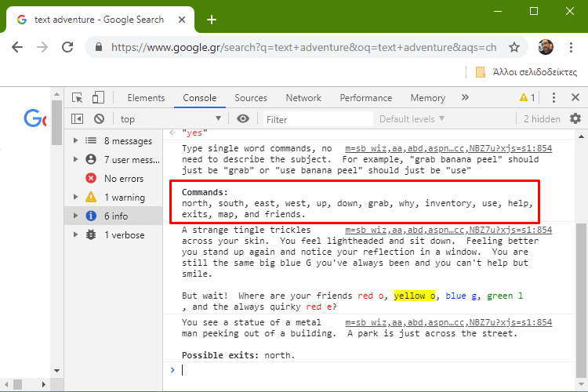Select the user messages person icon
Viewport: 588px width, 392px height.
[x=91, y=159]
